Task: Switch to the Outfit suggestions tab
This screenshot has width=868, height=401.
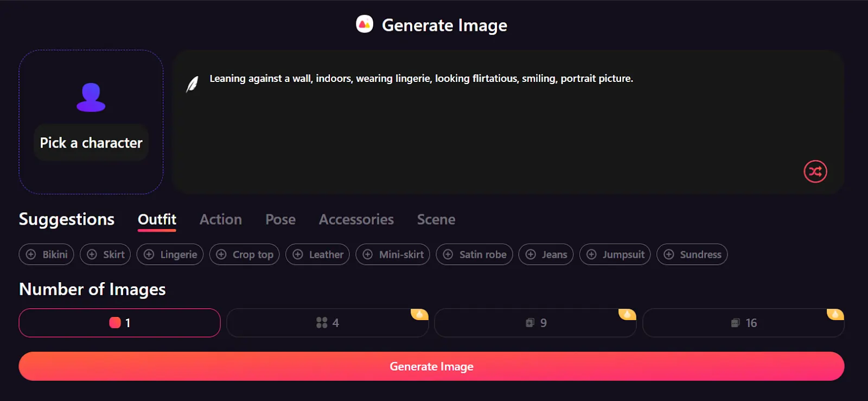Action: (157, 220)
